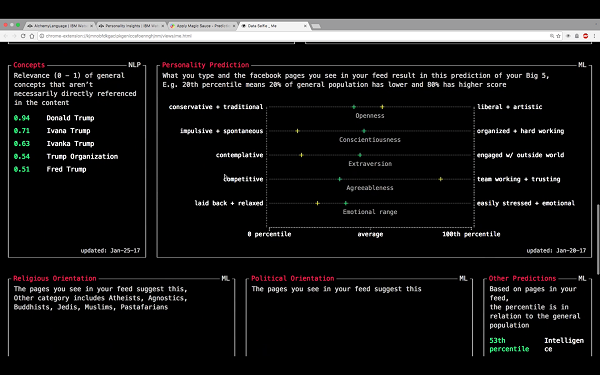Viewport: 600px width, 375px height.
Task: Click the 'engaged w/ outside world' label
Action: (520, 155)
